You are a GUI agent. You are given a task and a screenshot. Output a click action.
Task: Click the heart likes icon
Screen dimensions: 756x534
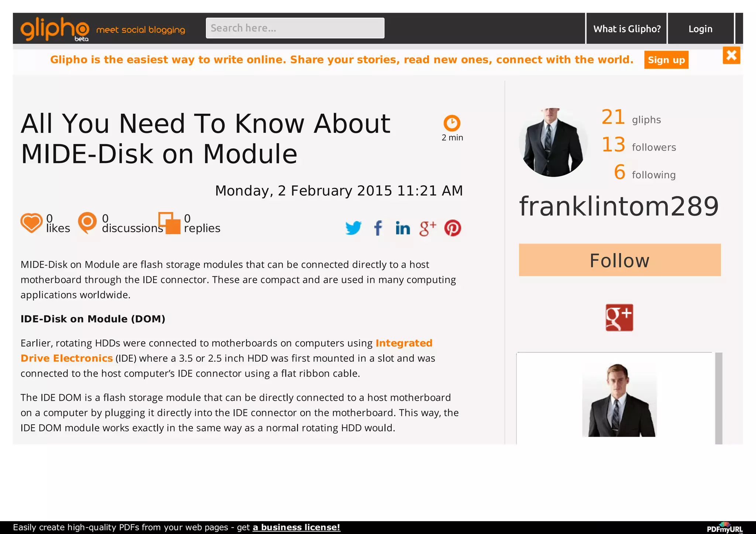point(31,223)
